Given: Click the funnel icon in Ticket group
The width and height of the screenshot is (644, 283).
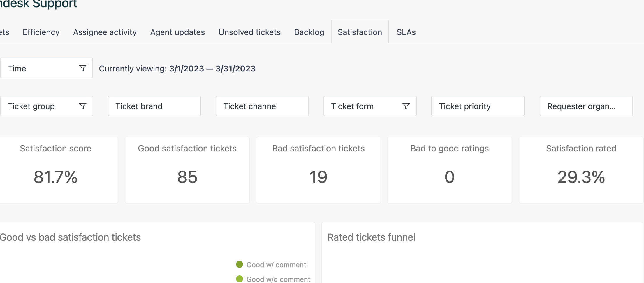Looking at the screenshot, I should [82, 106].
